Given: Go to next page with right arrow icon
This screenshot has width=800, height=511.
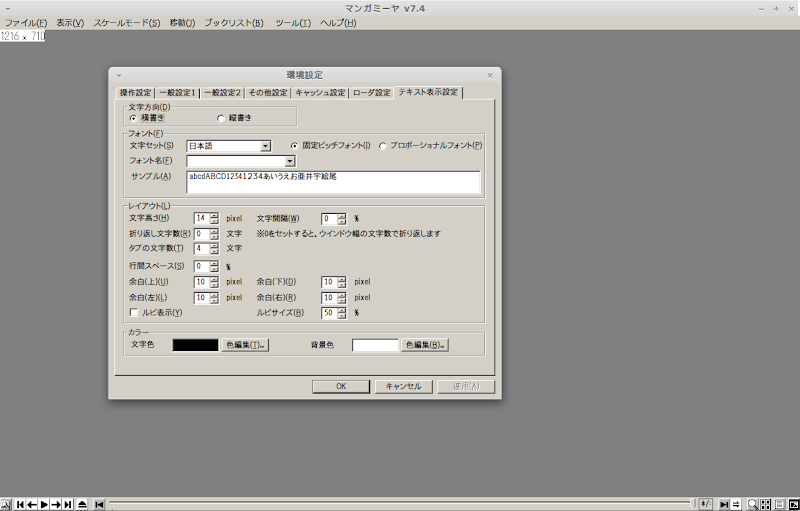Looking at the screenshot, I should 56,505.
